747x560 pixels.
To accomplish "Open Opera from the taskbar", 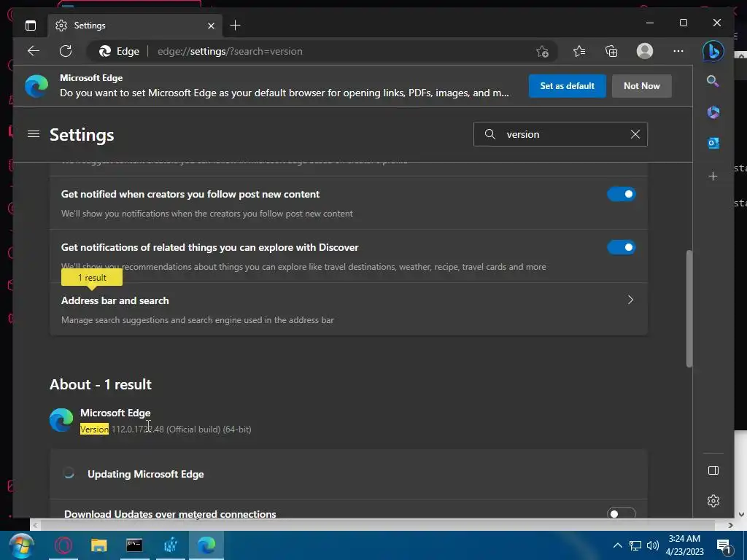I will click(x=63, y=545).
